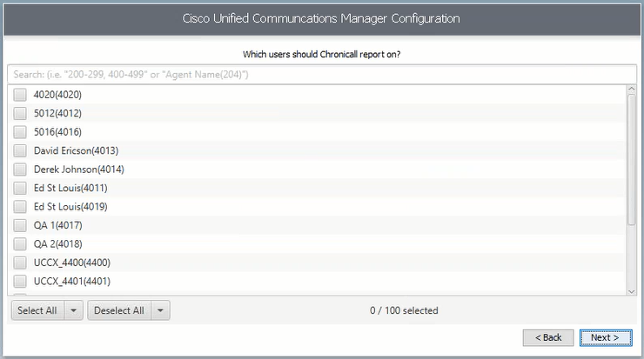This screenshot has width=644, height=359.
Task: Click the UCCX_4401(4401) label text
Action: tap(72, 282)
